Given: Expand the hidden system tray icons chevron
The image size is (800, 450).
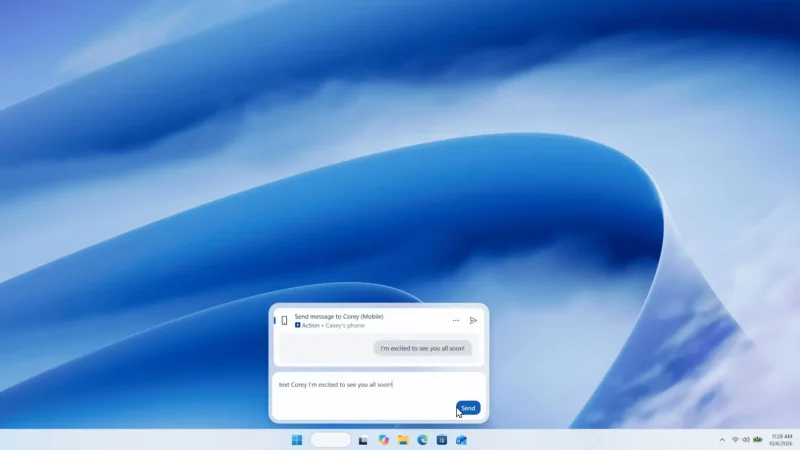Looking at the screenshot, I should [x=722, y=440].
